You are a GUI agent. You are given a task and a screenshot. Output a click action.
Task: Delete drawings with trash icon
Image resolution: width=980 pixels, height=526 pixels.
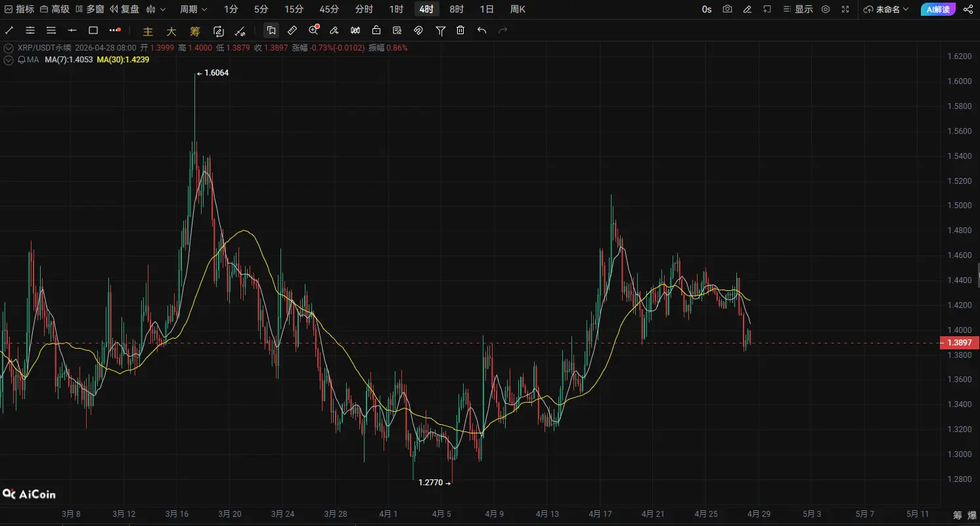click(460, 30)
